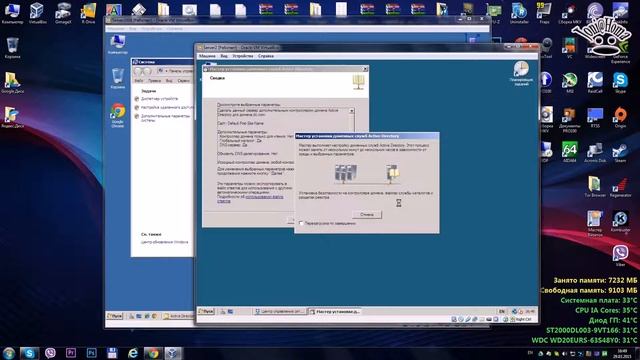
Task: Enable the reboot on completion checkbox
Action: 301,223
